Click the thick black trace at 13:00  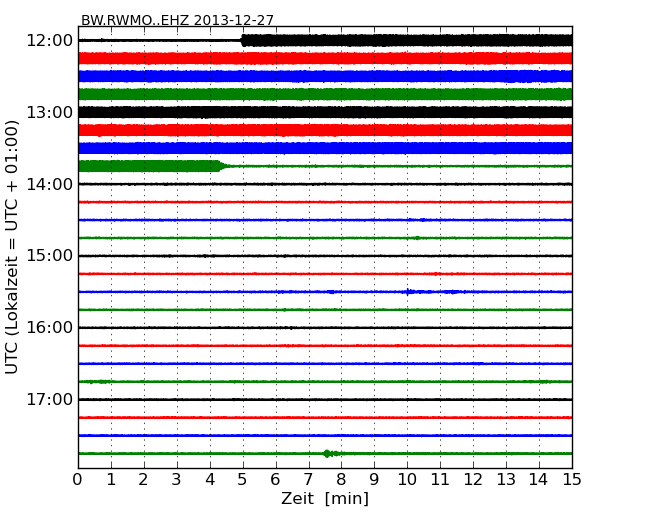(325, 112)
